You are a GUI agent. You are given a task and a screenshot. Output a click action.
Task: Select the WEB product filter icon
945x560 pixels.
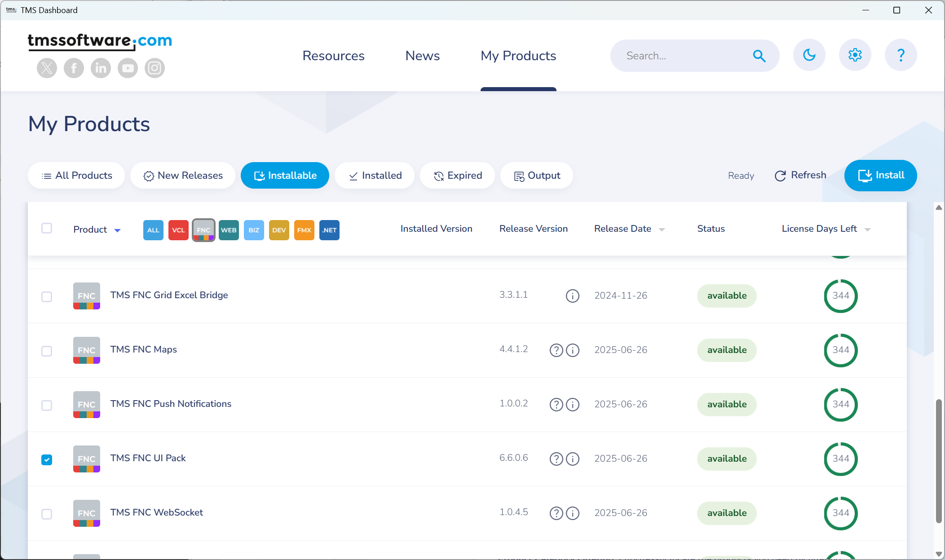click(x=229, y=229)
